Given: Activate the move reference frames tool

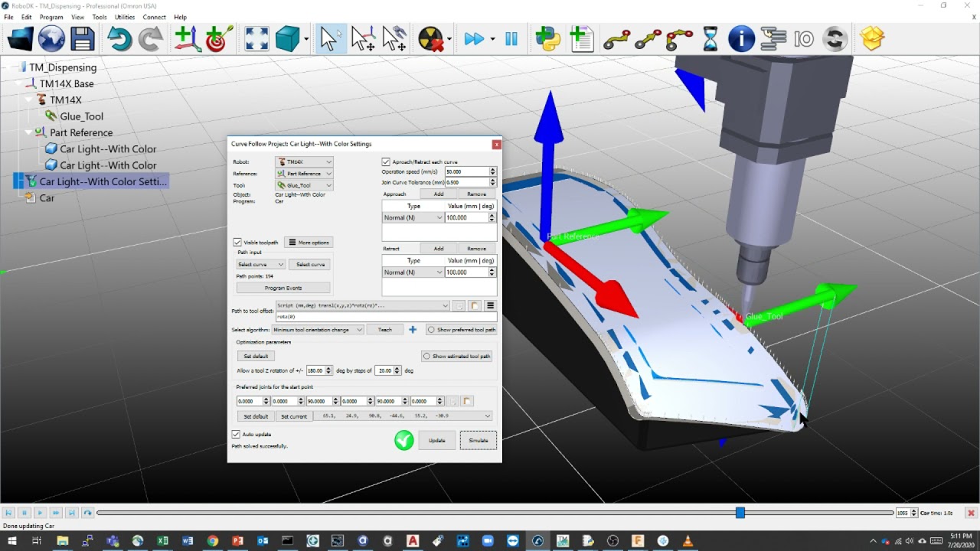Looking at the screenshot, I should pos(362,38).
